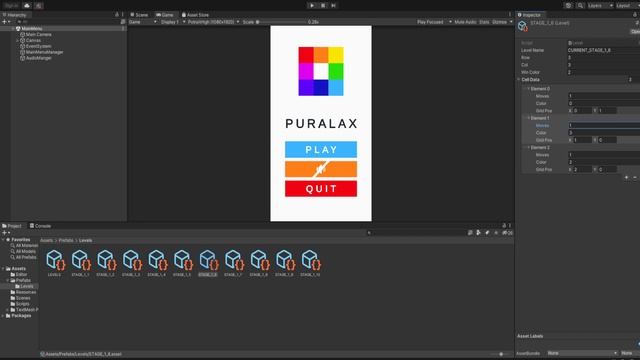Screen dimensions: 640x360
Task: Open the undo history icon
Action: [568, 6]
